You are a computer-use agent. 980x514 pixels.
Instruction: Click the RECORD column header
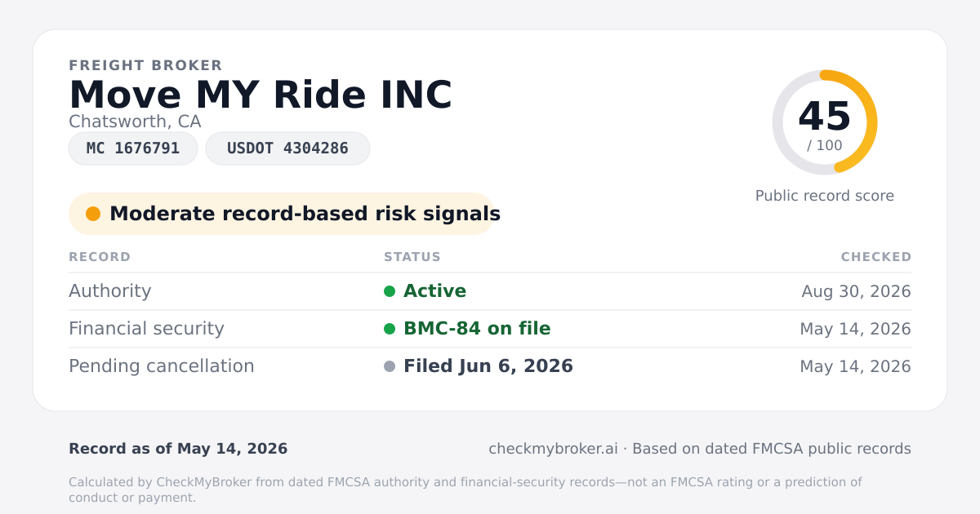tap(100, 257)
